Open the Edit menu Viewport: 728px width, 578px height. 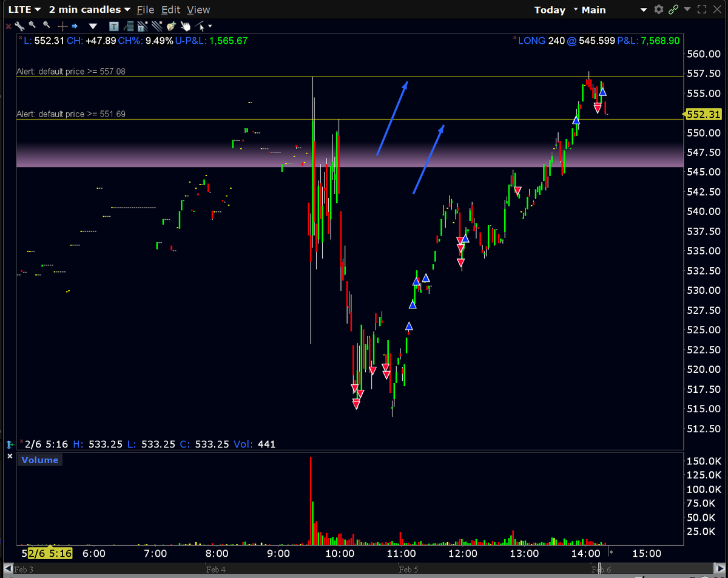click(170, 10)
